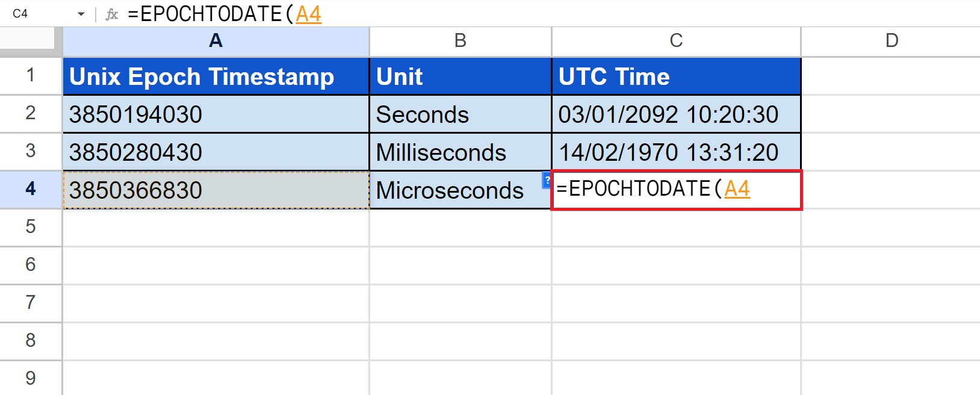
Task: Click the Milliseconds cell
Action: [x=460, y=152]
